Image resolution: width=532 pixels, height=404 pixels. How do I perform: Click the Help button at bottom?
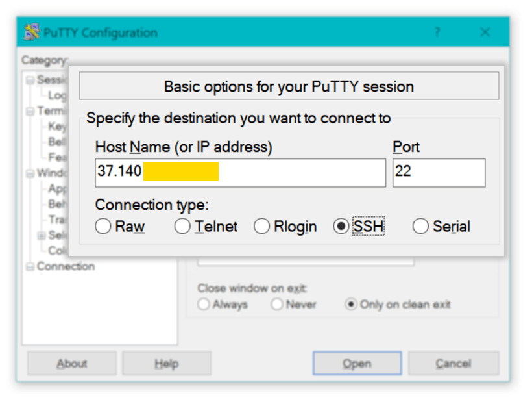click(x=167, y=364)
